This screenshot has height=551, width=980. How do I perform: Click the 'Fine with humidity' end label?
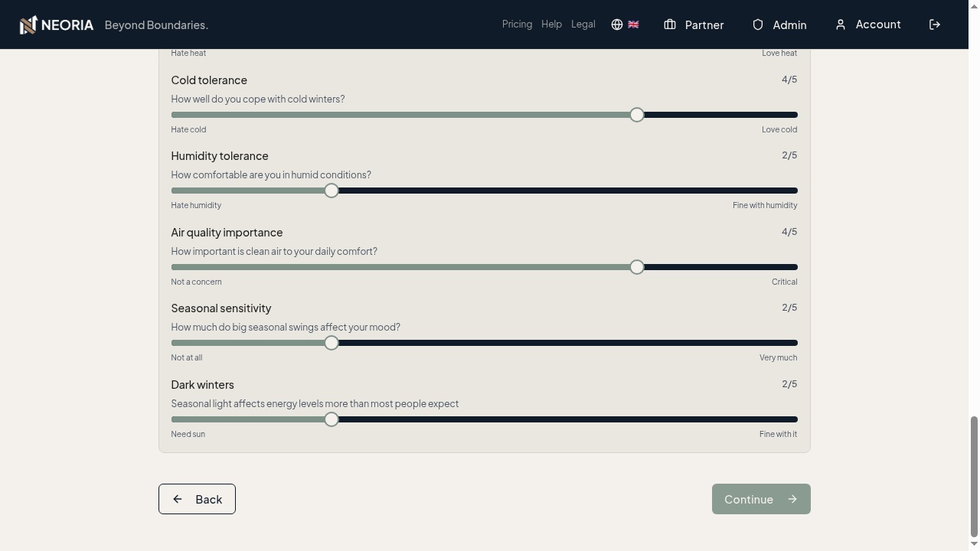765,205
